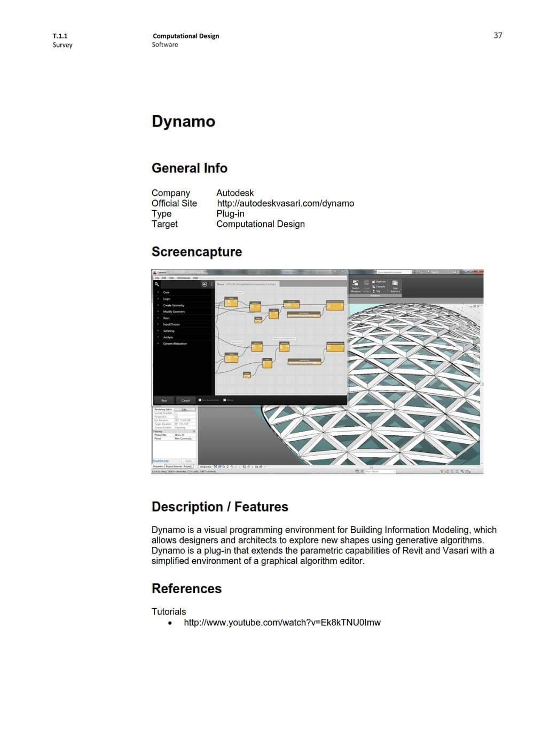Click the back arrow icon beside Dynamo search
The height and width of the screenshot is (756, 534).
pos(205,284)
